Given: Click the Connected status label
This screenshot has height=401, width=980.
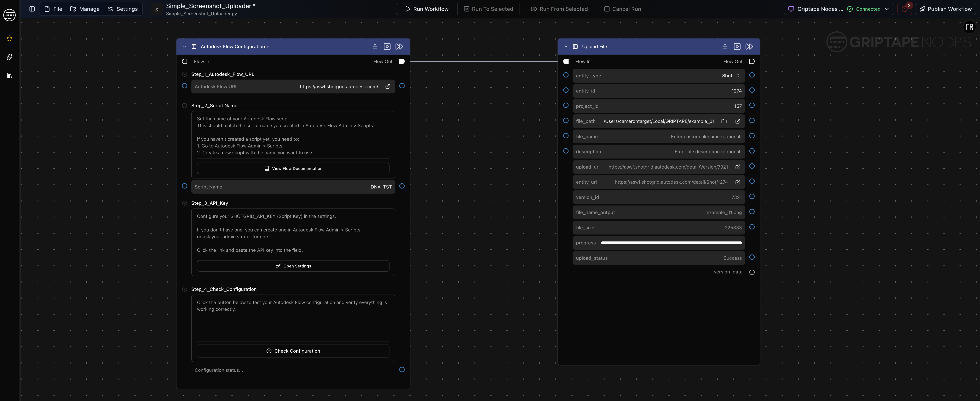Looking at the screenshot, I should click(868, 9).
